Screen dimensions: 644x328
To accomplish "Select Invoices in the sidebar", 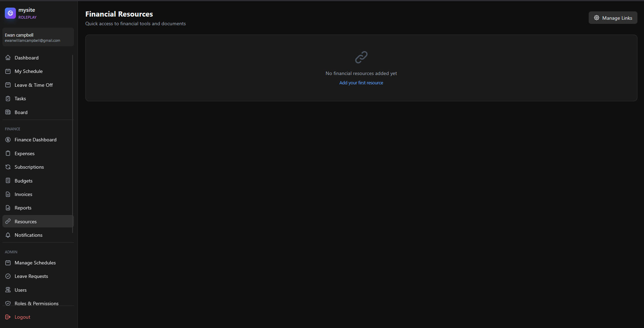I will pyautogui.click(x=24, y=194).
